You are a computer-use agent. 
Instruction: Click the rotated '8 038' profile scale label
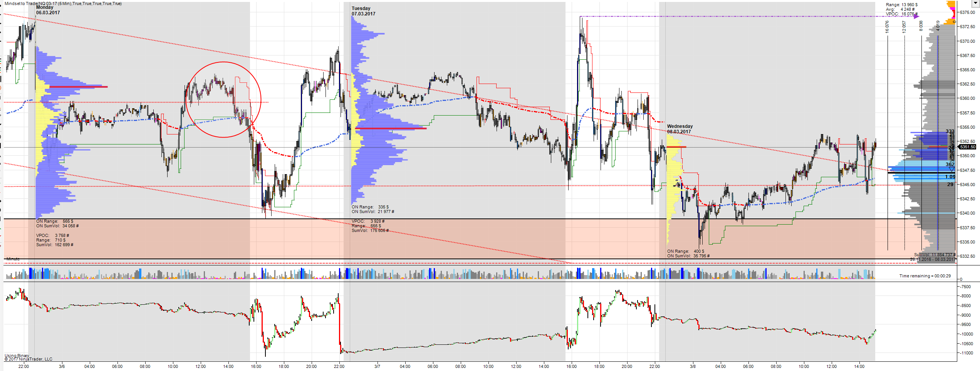coord(921,26)
